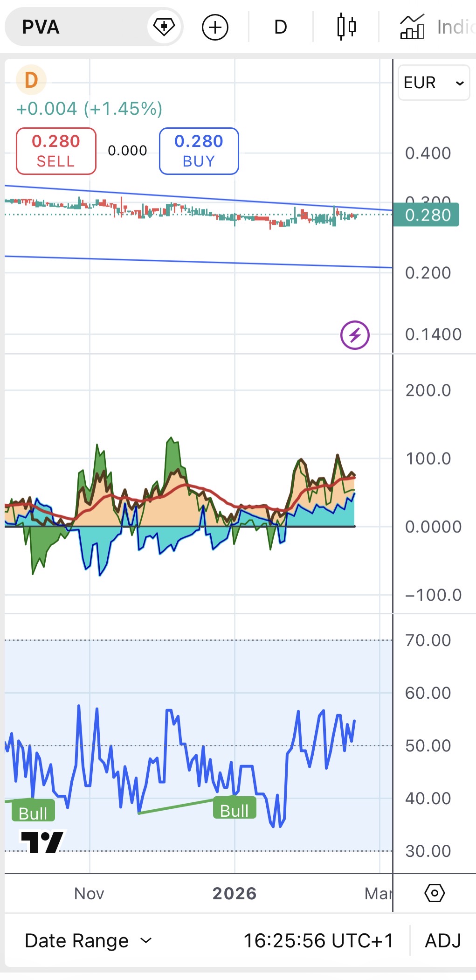Click the diamond premium icon beside PVA

click(164, 27)
